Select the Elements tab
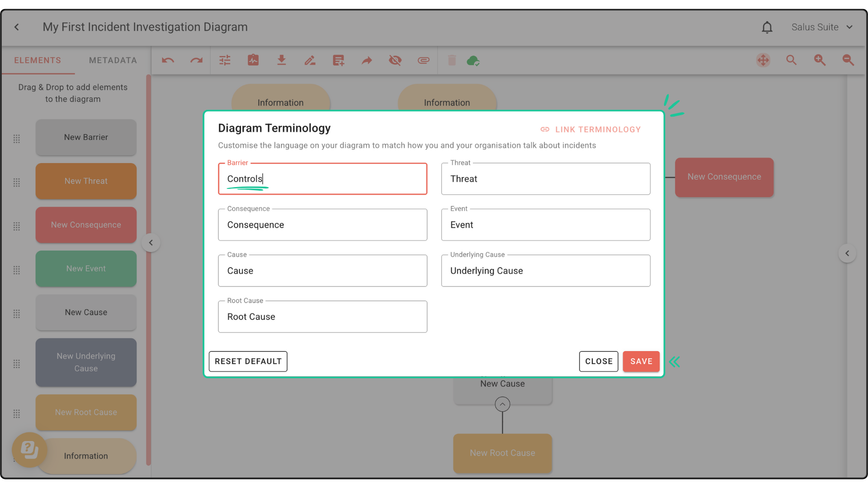This screenshot has width=868, height=488. click(38, 60)
